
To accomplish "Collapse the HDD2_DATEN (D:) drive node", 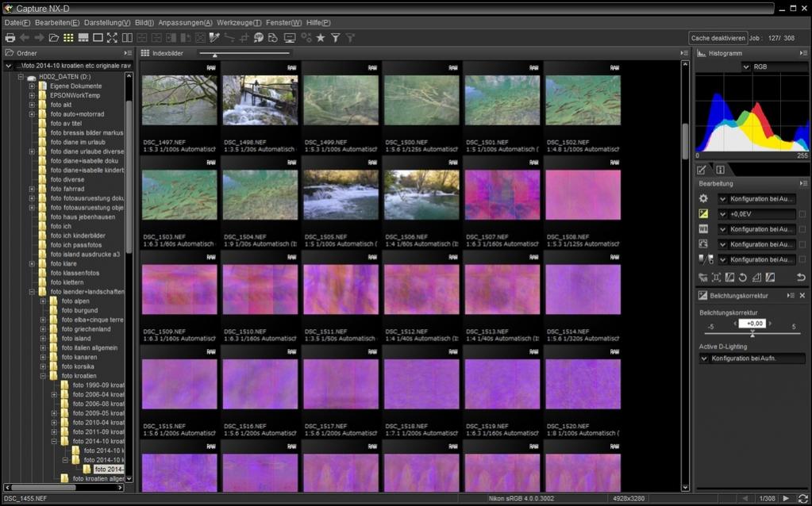I will tap(21, 77).
